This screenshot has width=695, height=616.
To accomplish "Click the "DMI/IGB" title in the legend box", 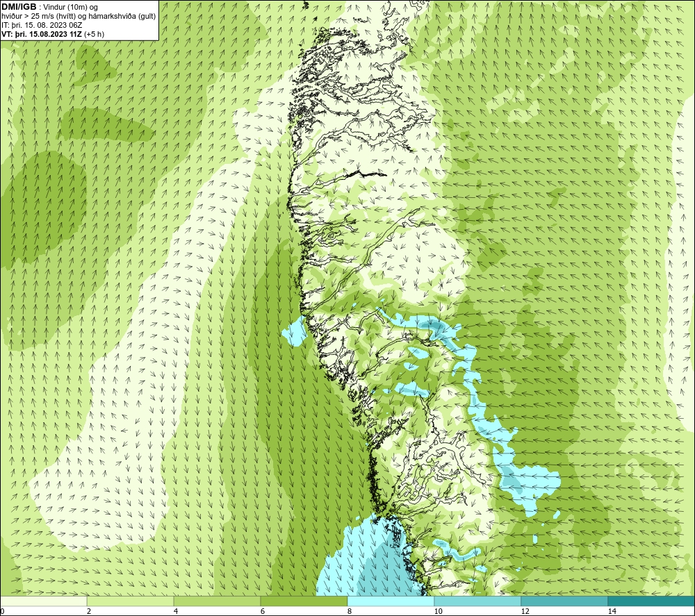I will 19,7.
